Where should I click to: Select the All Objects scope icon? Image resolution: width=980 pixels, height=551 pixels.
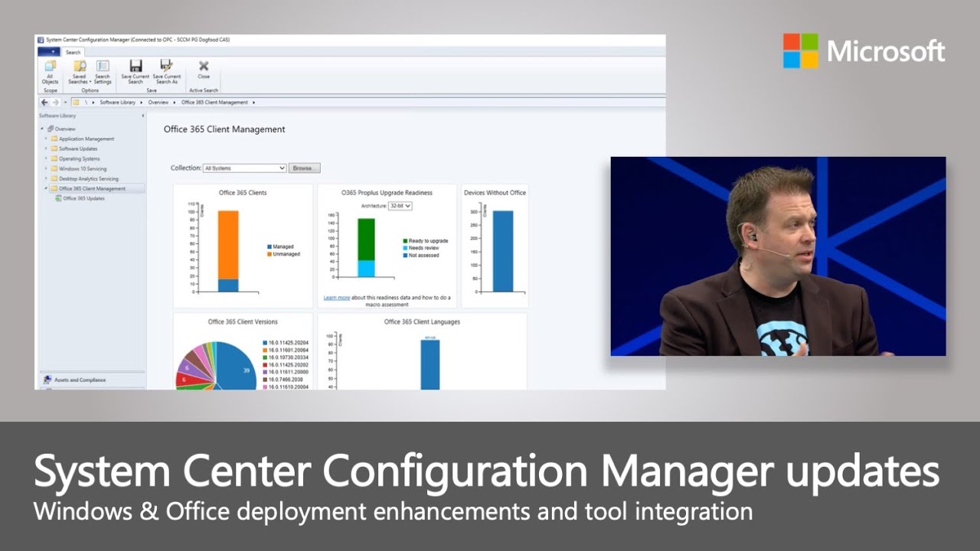(x=51, y=67)
